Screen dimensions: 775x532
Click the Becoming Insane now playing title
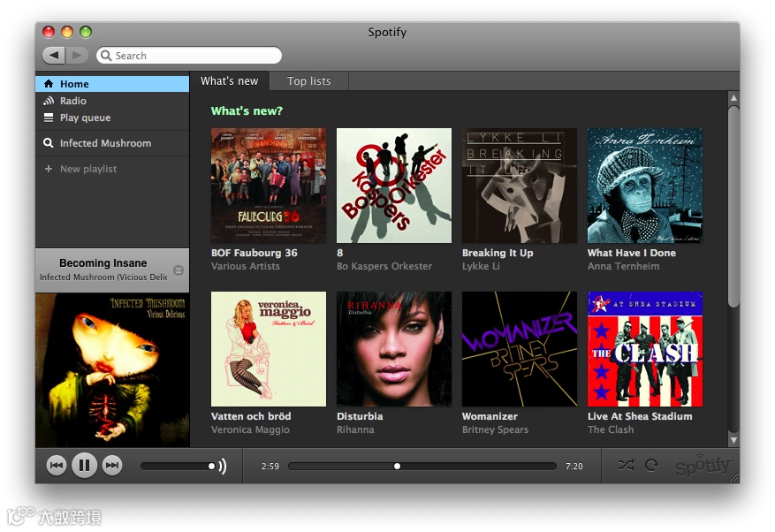tap(103, 263)
